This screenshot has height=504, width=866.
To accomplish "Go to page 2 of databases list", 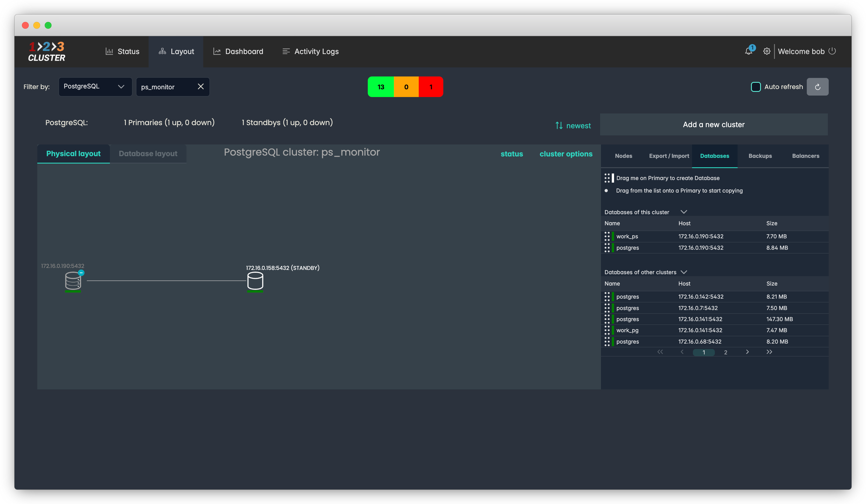I will 725,352.
